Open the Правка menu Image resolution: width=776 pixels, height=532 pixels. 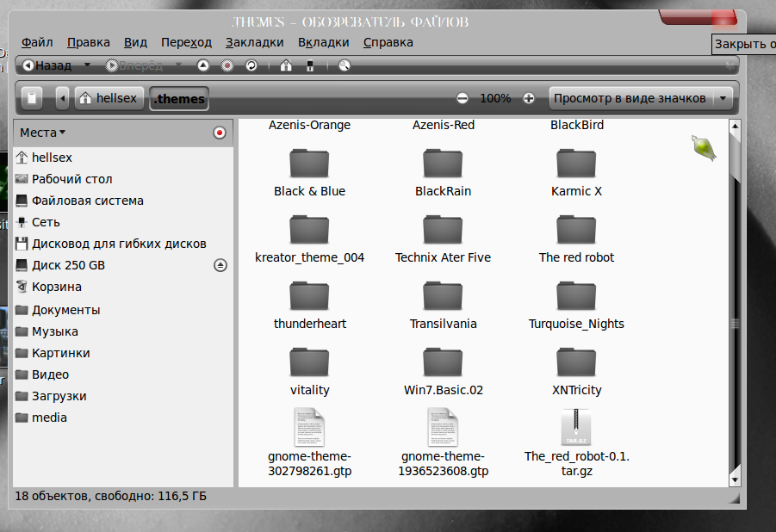89,42
